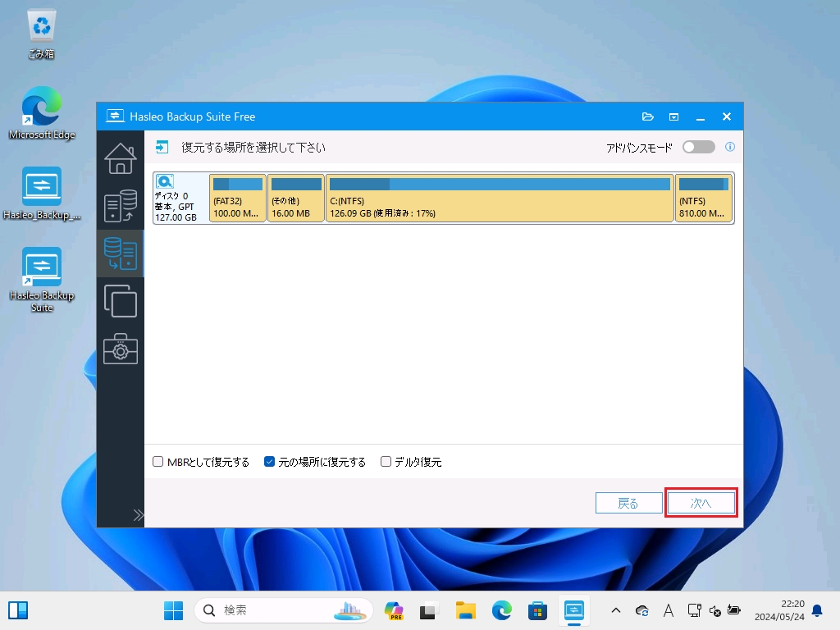Open the clock showing 22:20
This screenshot has width=840, height=630.
[779, 610]
